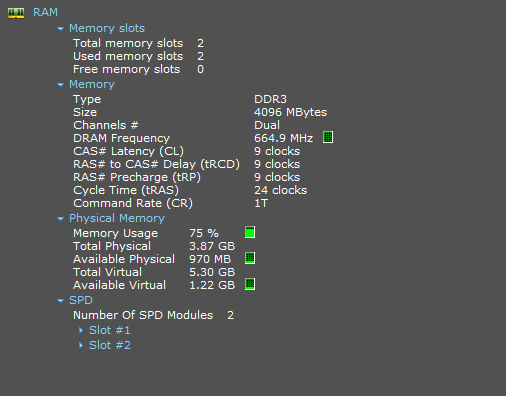Select the Number Of SPD Modules row
506x396 pixels.
click(x=154, y=315)
